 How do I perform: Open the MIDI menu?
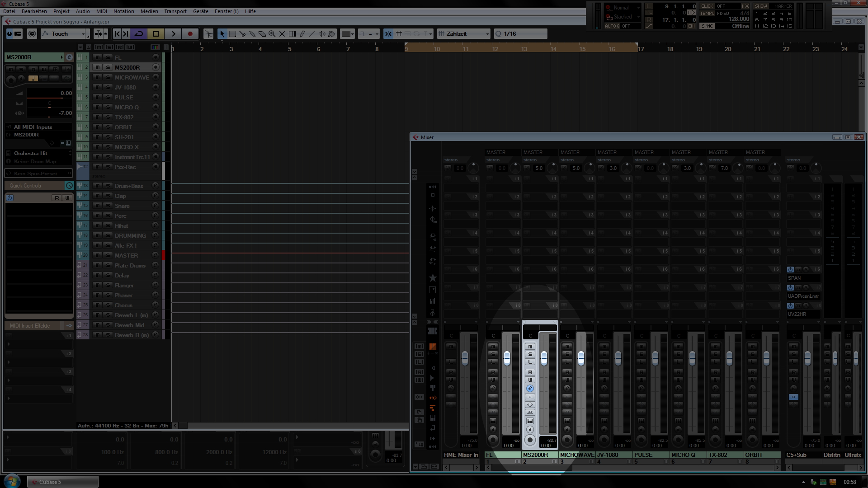coord(102,11)
